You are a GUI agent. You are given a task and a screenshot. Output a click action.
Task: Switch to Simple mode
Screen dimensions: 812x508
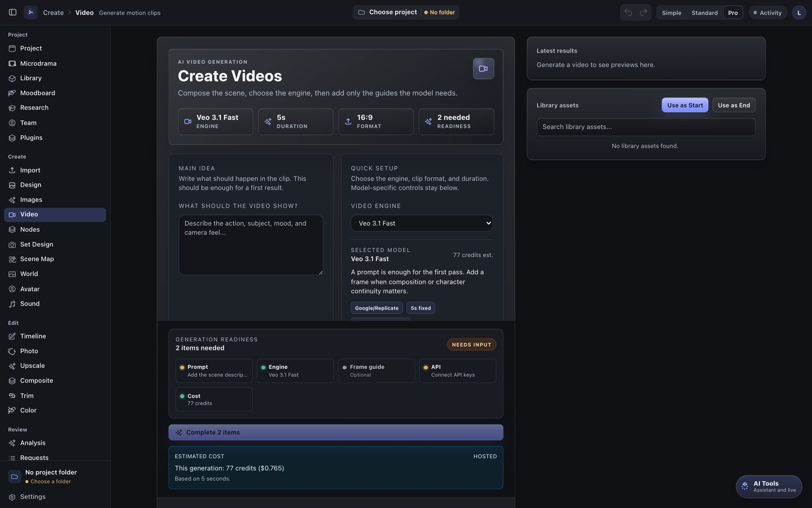click(671, 13)
